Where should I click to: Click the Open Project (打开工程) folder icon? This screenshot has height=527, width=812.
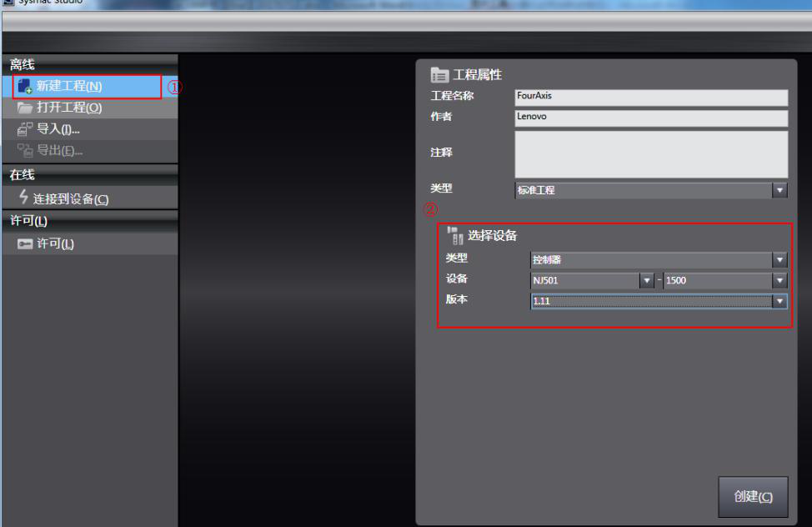click(24, 108)
